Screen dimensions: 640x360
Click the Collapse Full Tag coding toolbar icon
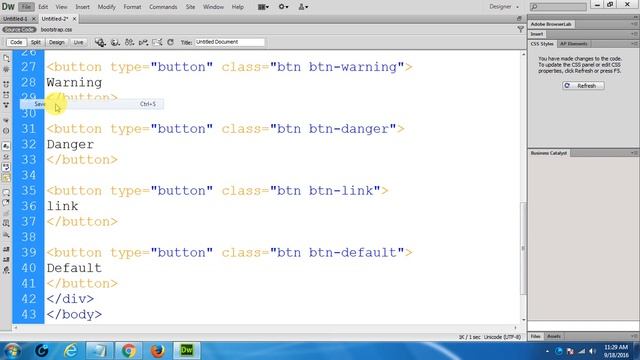(x=6, y=84)
